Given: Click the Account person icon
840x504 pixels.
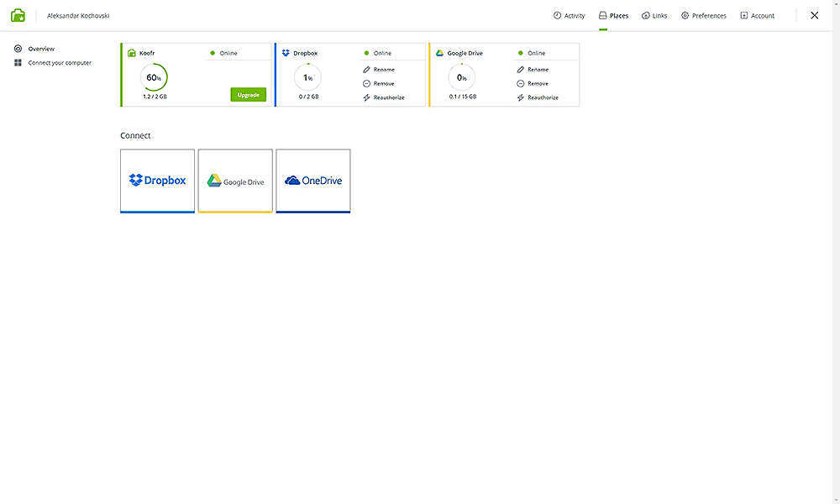Looking at the screenshot, I should click(x=743, y=15).
